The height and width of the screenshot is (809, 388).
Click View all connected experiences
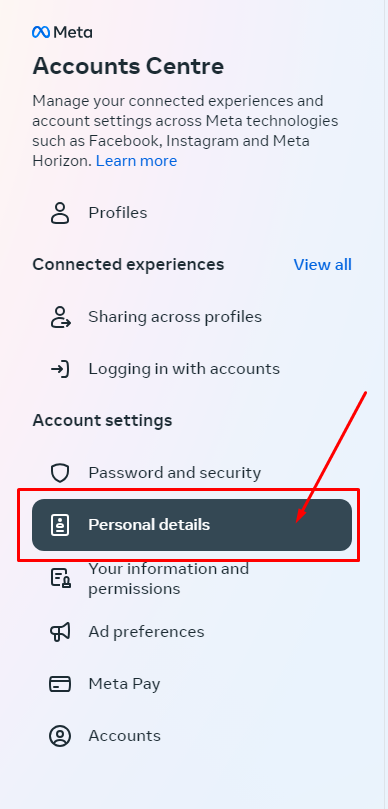click(x=322, y=265)
